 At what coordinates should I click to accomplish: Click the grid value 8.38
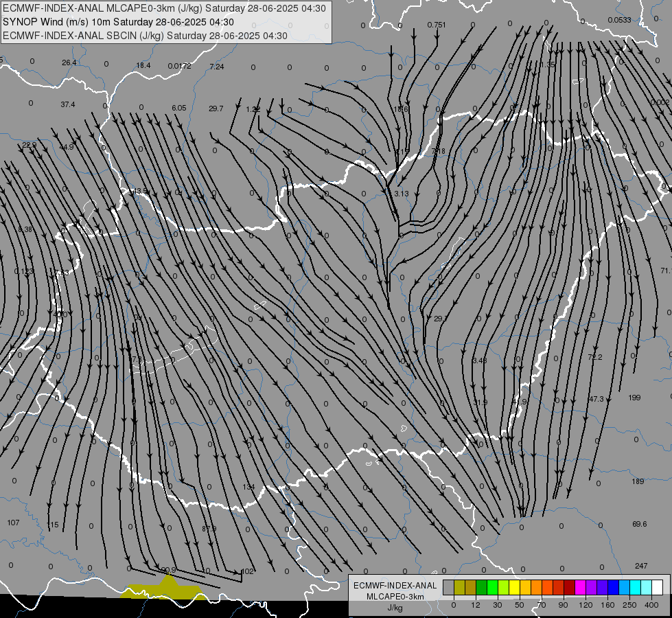[x=25, y=229]
